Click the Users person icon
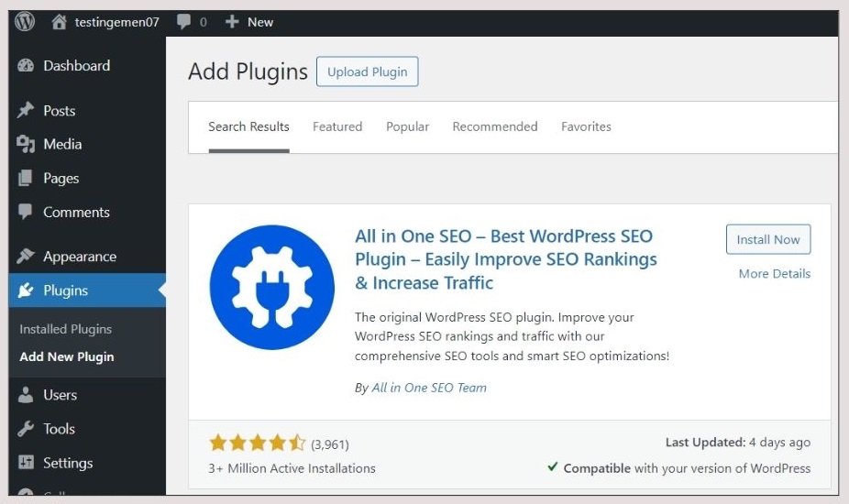The image size is (849, 504). 26,395
